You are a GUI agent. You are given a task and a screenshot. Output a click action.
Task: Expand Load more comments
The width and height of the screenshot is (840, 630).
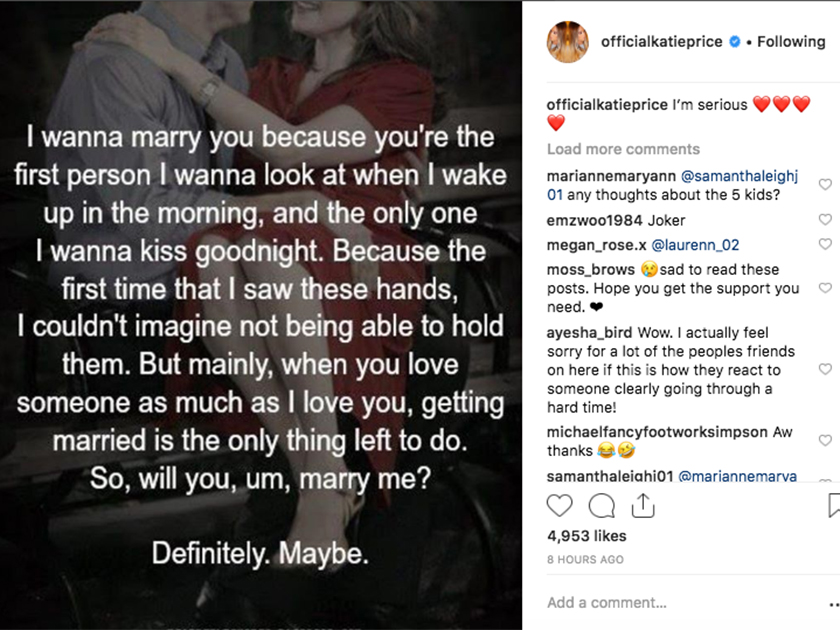(x=623, y=149)
